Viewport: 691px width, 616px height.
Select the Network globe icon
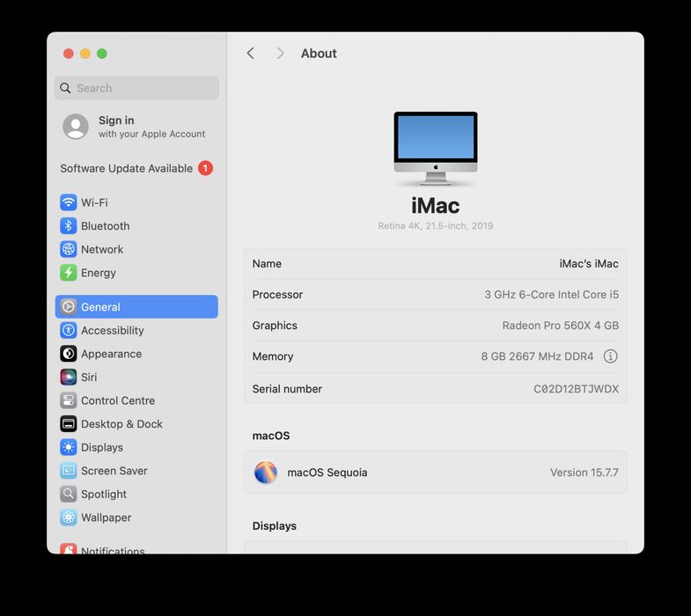pos(69,249)
